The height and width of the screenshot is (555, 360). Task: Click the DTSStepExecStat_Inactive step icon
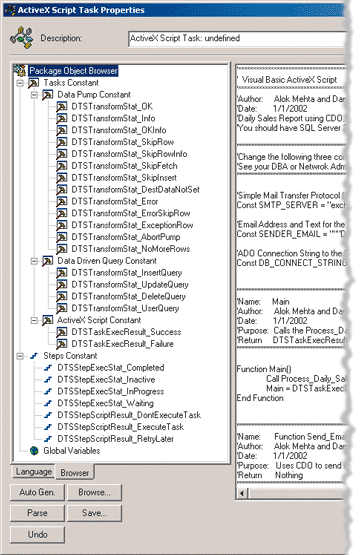48,379
